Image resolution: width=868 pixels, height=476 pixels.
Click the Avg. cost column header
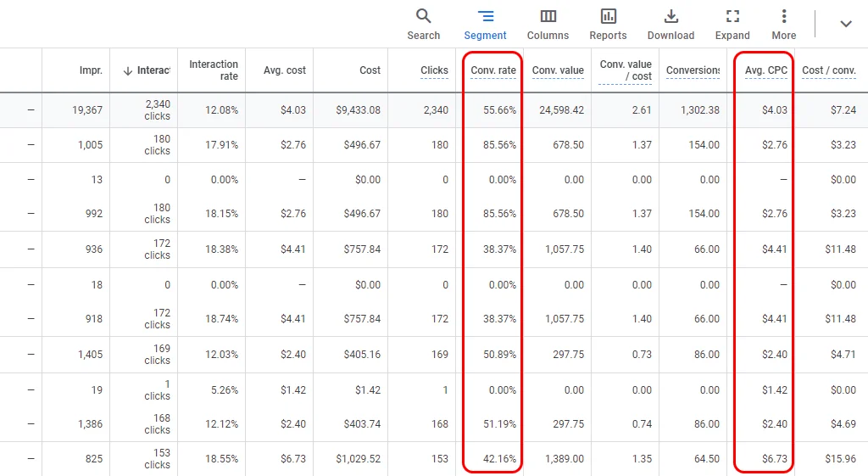click(284, 70)
